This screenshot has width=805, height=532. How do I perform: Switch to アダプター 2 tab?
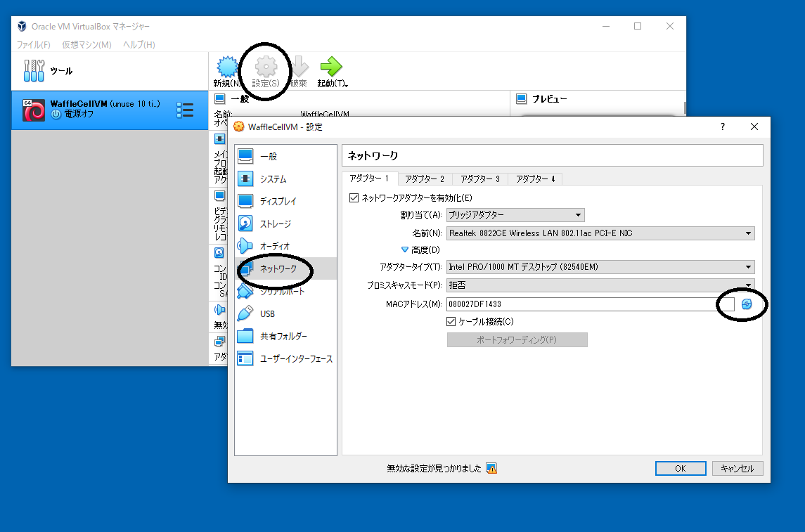(x=425, y=179)
